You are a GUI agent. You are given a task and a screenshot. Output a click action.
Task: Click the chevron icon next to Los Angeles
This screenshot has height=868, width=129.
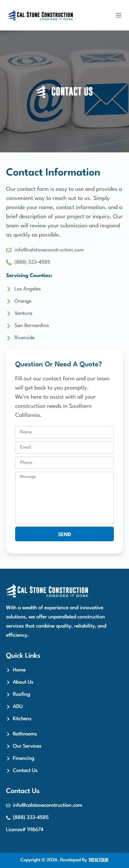pos(9,289)
